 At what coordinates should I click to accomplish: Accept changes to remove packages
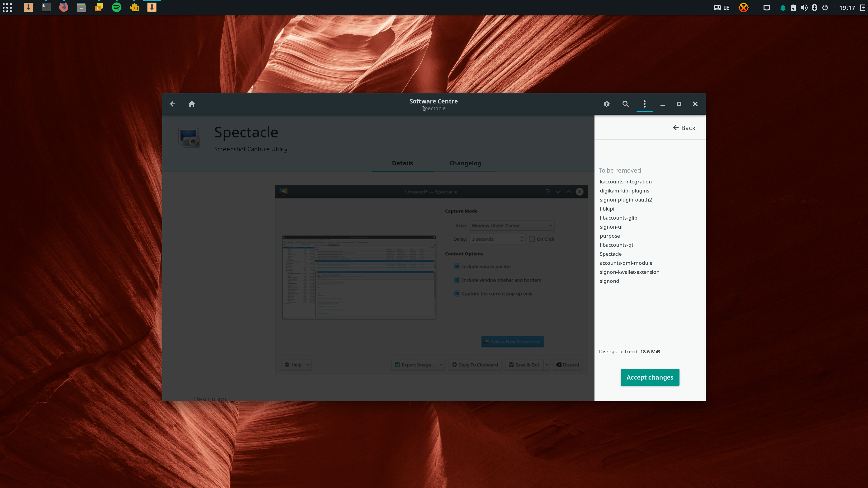pyautogui.click(x=650, y=377)
